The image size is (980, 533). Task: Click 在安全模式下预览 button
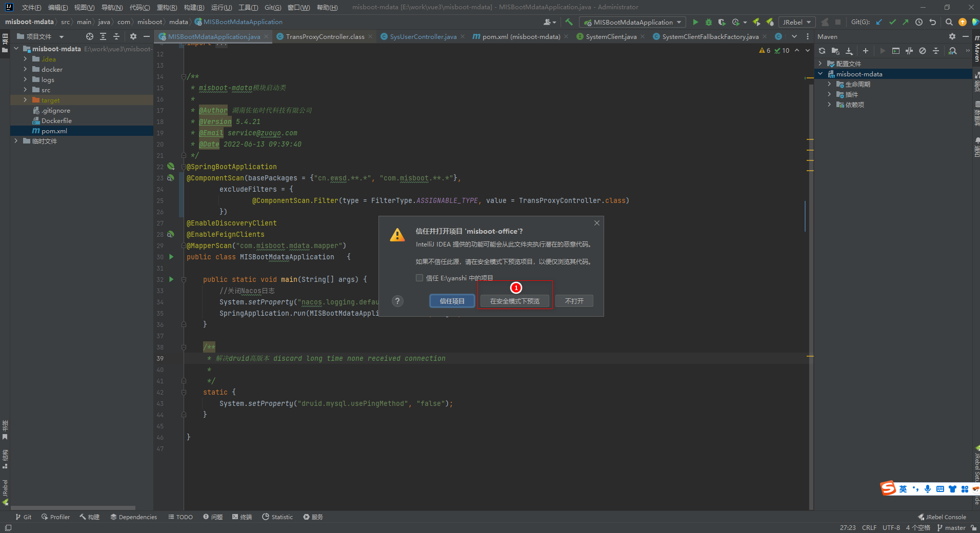pos(515,301)
